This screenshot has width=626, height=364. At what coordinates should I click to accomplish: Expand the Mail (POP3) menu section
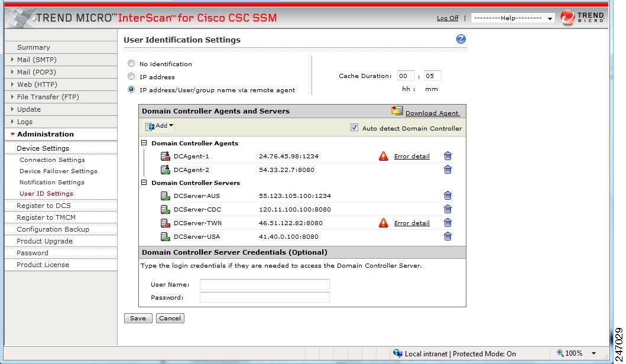coord(12,72)
